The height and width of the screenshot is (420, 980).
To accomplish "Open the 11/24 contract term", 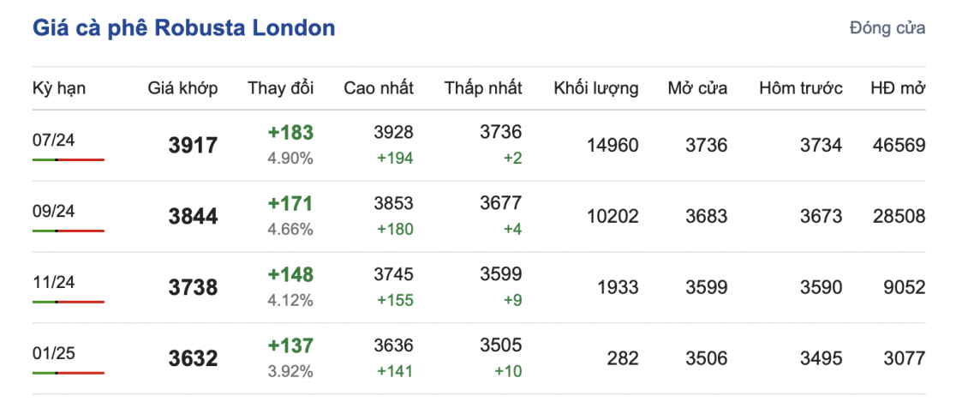I will [53, 283].
